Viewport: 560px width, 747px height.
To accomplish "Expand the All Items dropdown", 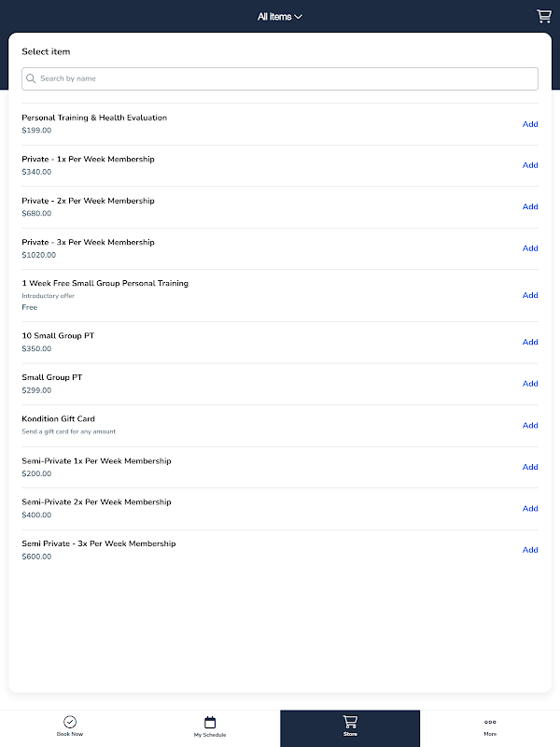I will pos(280,17).
